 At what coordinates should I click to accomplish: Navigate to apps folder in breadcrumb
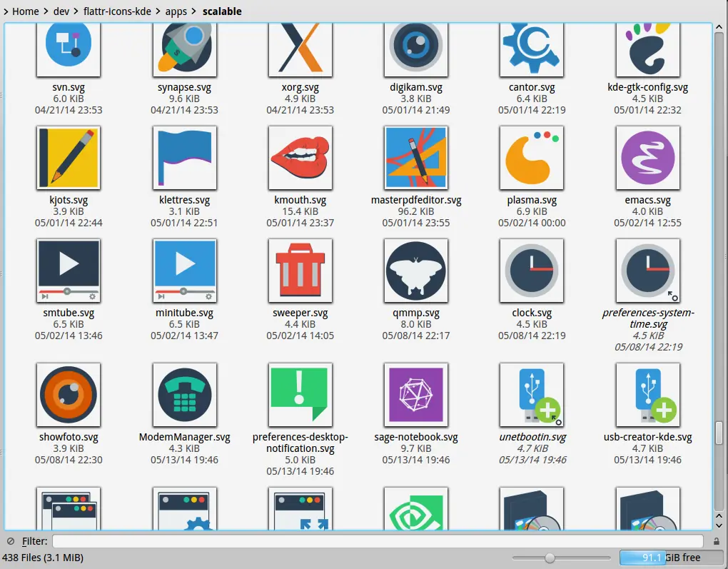click(176, 11)
